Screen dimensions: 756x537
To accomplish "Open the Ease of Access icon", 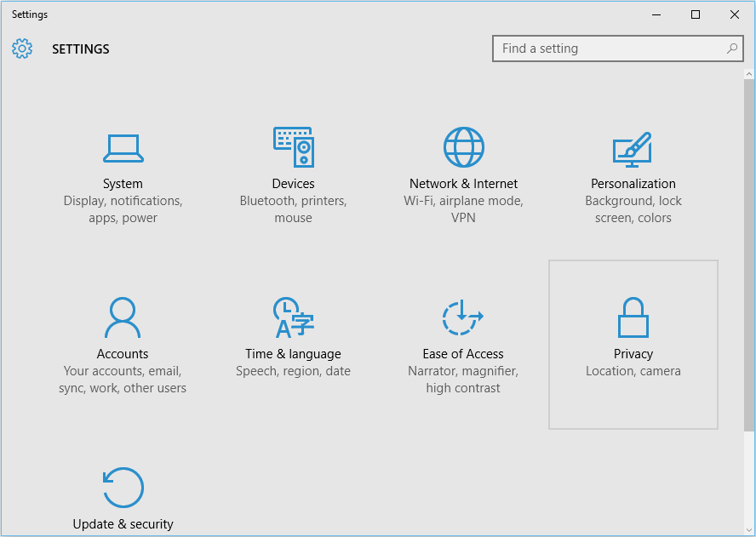I will pos(463,317).
